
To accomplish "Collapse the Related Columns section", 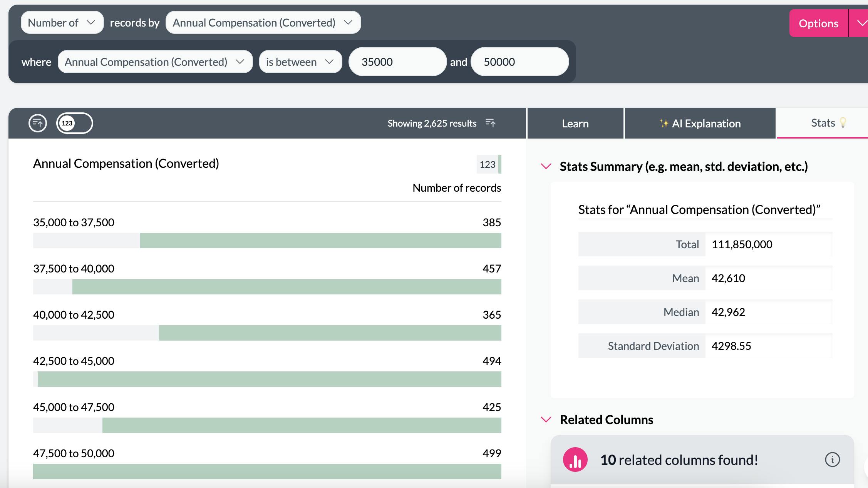I will [x=546, y=419].
